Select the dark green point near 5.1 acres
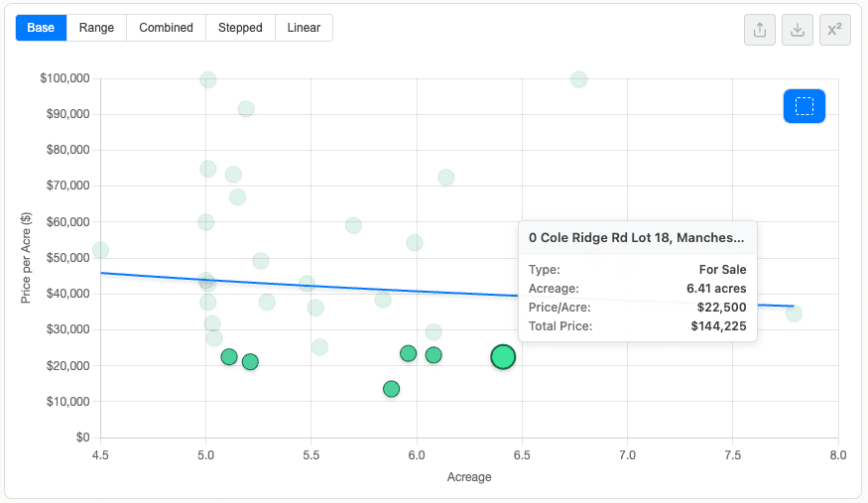Viewport: 868px width, 503px height. tap(229, 357)
